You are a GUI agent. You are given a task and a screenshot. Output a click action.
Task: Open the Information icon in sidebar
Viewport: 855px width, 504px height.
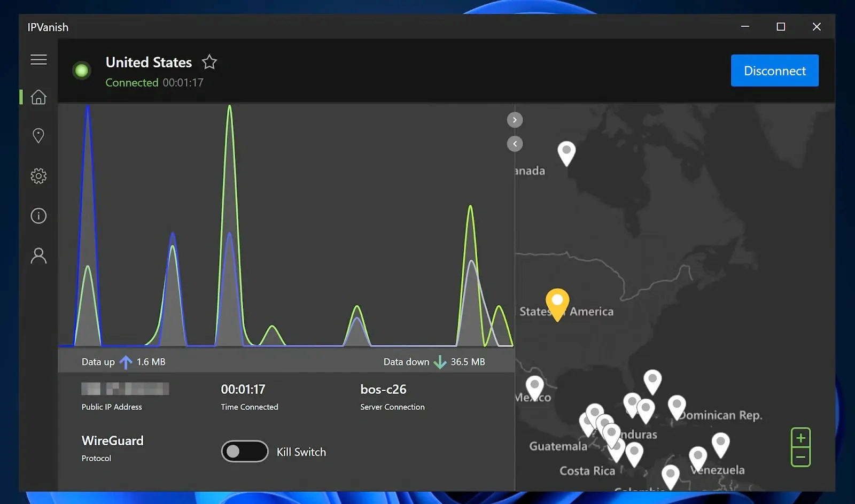38,216
